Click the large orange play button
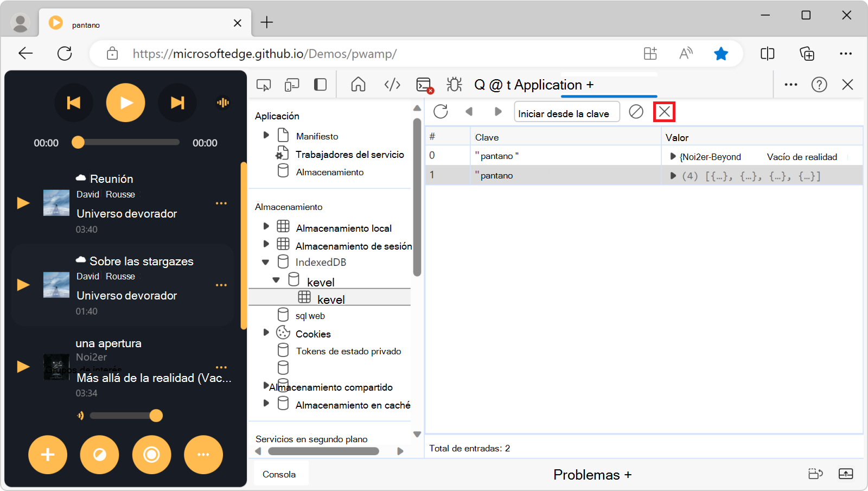 125,103
